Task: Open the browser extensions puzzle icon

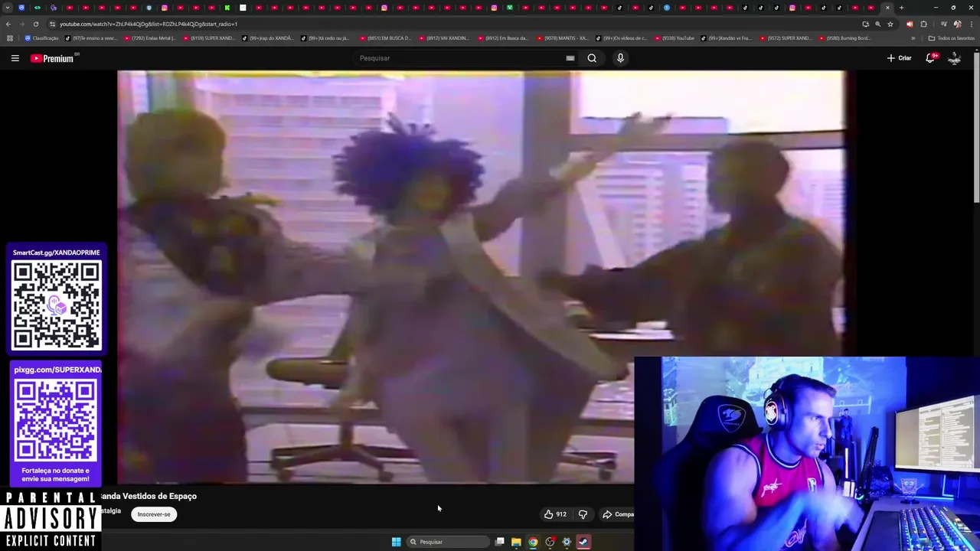Action: click(x=923, y=24)
